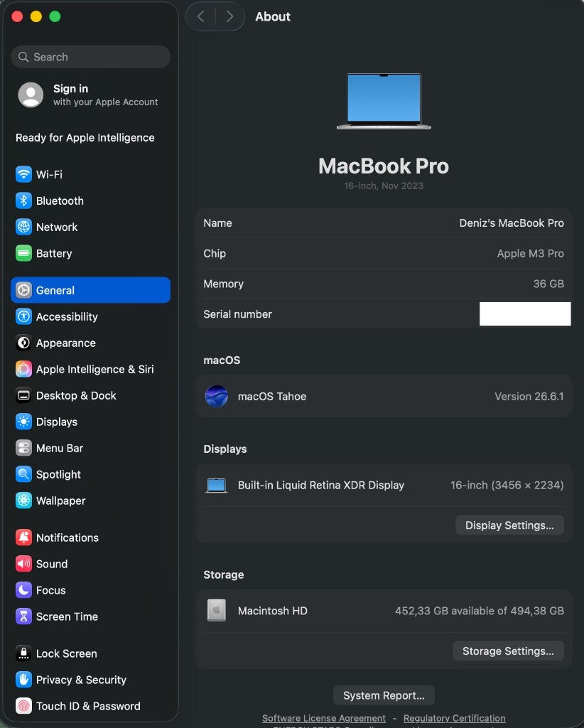Open Storage Settings button

pos(509,651)
